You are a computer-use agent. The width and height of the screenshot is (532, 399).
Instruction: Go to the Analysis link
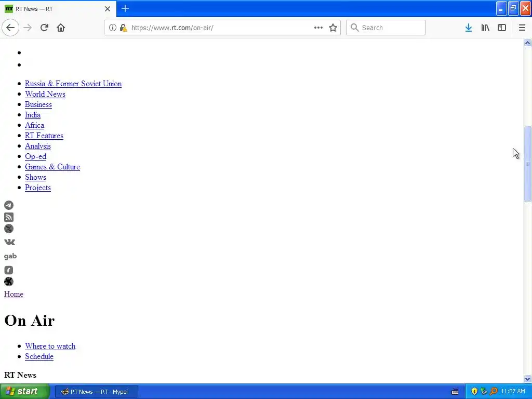pos(38,146)
